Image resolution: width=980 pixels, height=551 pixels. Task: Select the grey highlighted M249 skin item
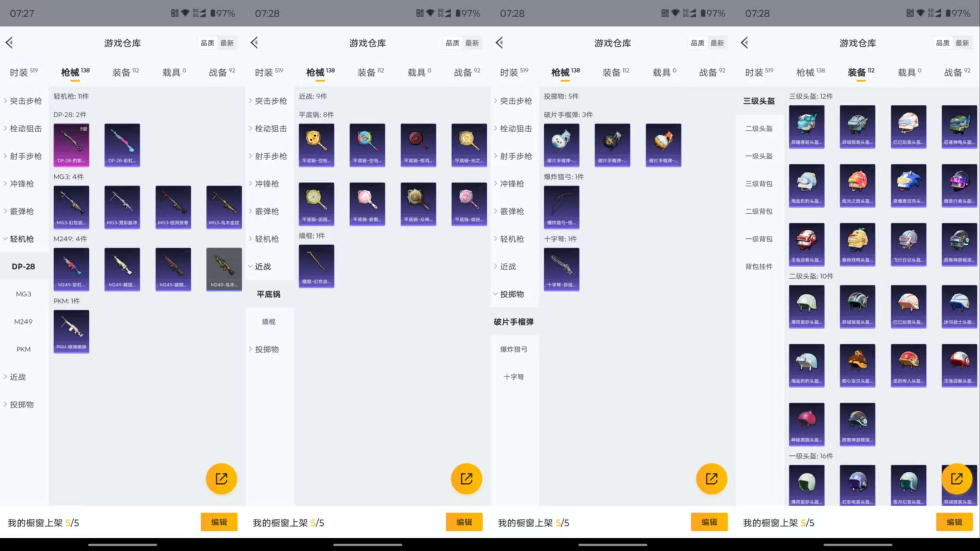pyautogui.click(x=224, y=269)
